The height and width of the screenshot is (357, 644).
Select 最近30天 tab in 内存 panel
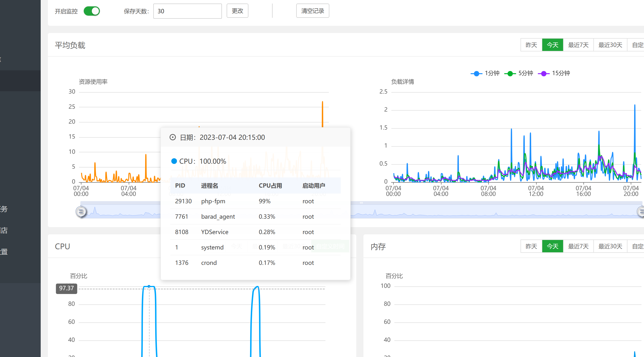point(610,246)
